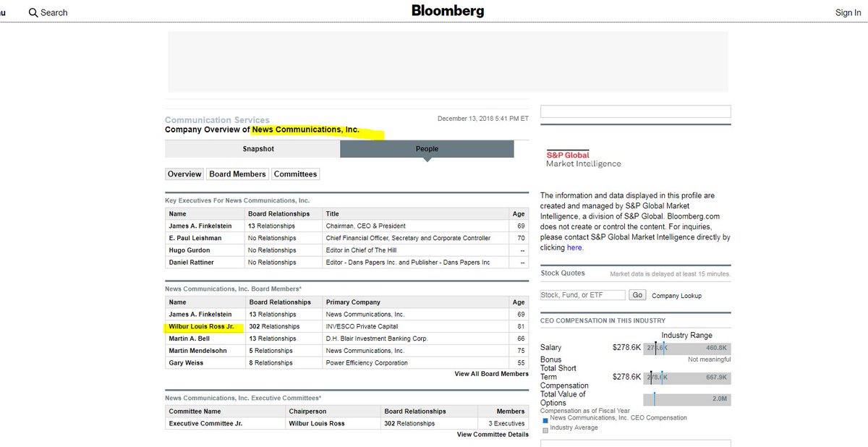Open Company Lookup link
Image resolution: width=868 pixels, height=447 pixels.
(x=676, y=296)
